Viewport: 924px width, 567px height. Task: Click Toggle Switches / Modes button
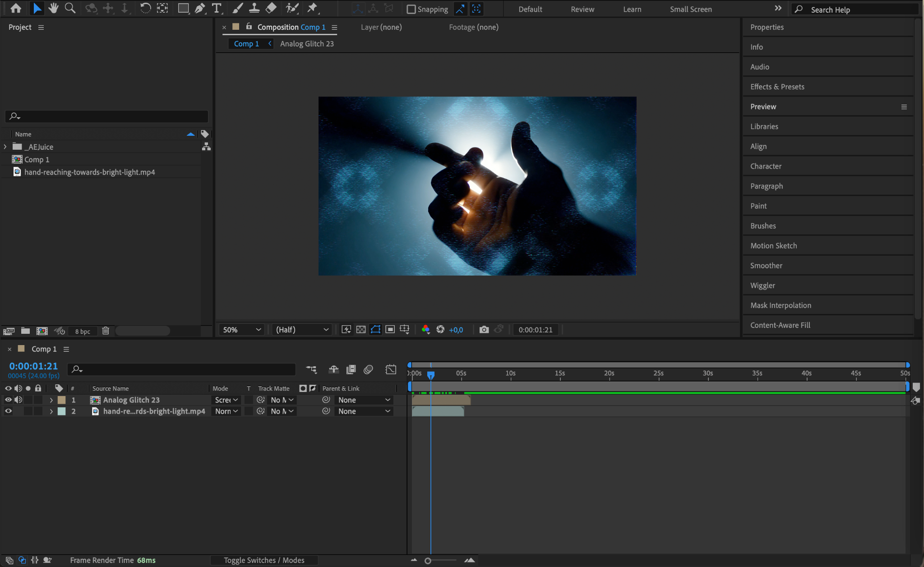click(264, 560)
